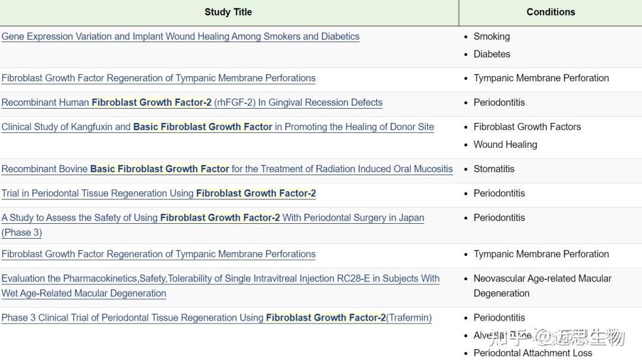642x364 pixels.
Task: Select the Stomatitis condition entry
Action: point(494,169)
